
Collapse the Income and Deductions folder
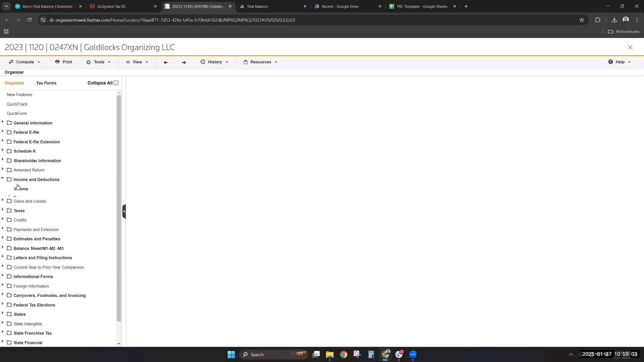coord(3,178)
